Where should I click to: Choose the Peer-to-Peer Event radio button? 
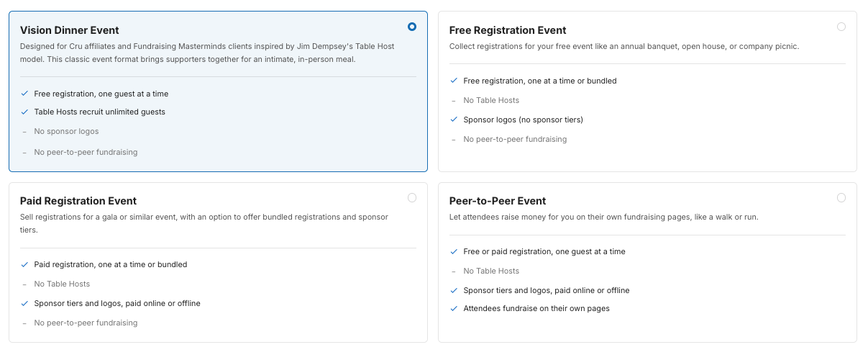(x=841, y=197)
